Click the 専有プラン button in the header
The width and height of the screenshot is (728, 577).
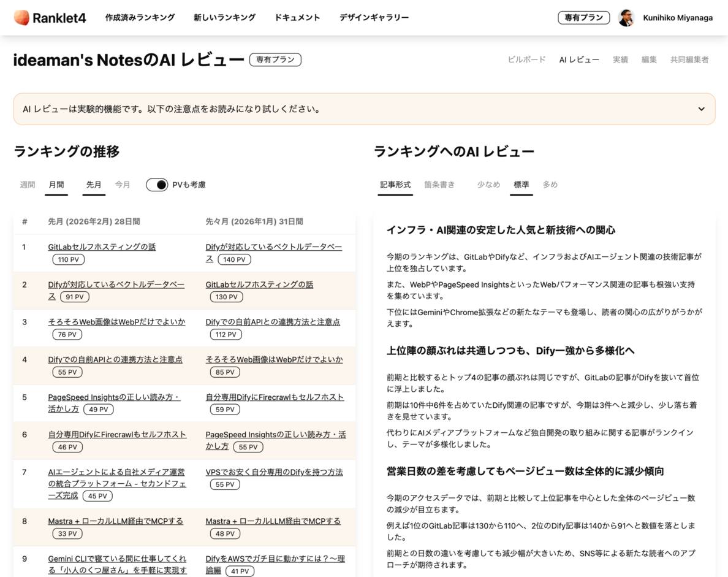[x=583, y=17]
